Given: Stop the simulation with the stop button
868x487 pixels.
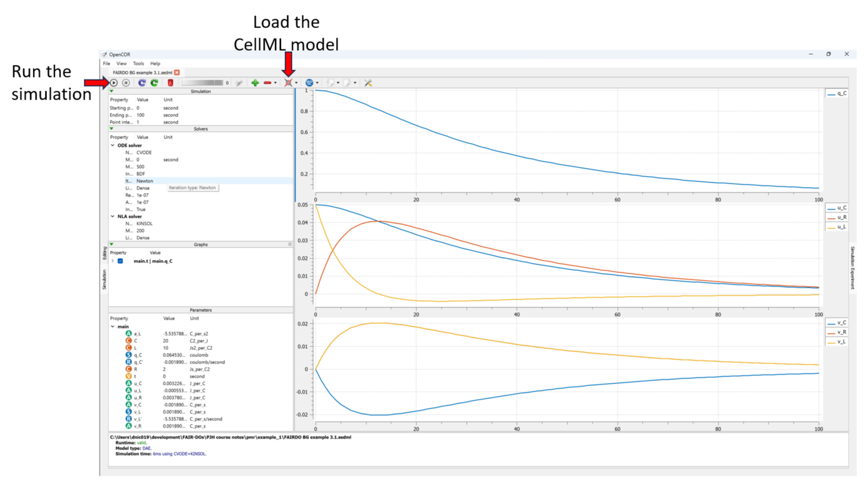Looking at the screenshot, I should 126,83.
